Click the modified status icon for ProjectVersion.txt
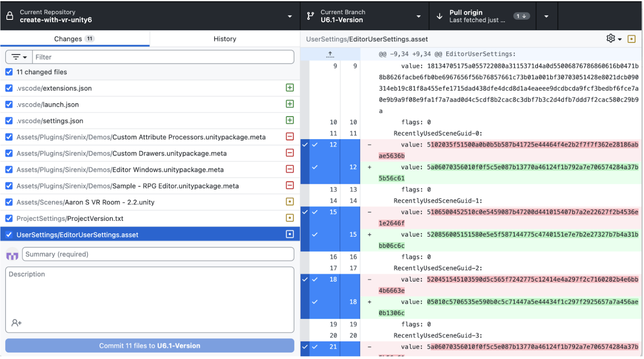Screen dimensions: 644x359 point(290,218)
